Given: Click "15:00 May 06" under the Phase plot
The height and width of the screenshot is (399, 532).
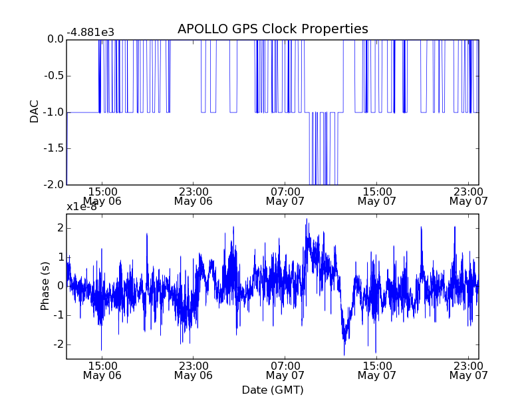Looking at the screenshot, I should pos(102,370).
